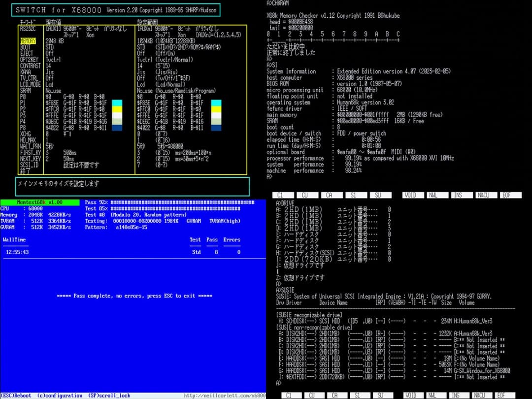Select the XCHG keyword row
532x399 pixels.
click(26, 134)
